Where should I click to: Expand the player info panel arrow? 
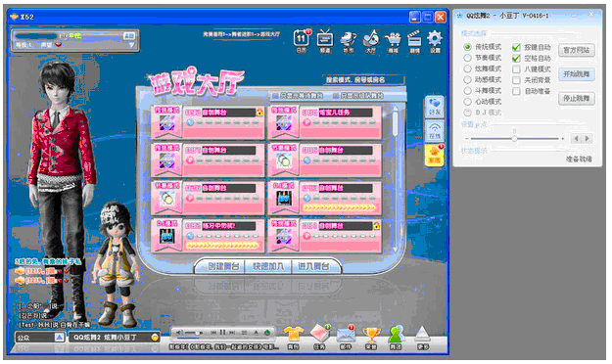(131, 45)
